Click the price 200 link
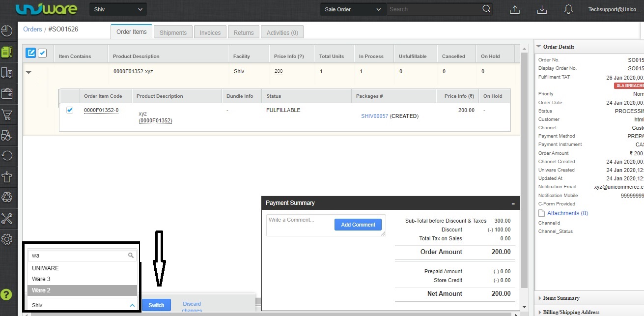The image size is (644, 316). point(279,72)
